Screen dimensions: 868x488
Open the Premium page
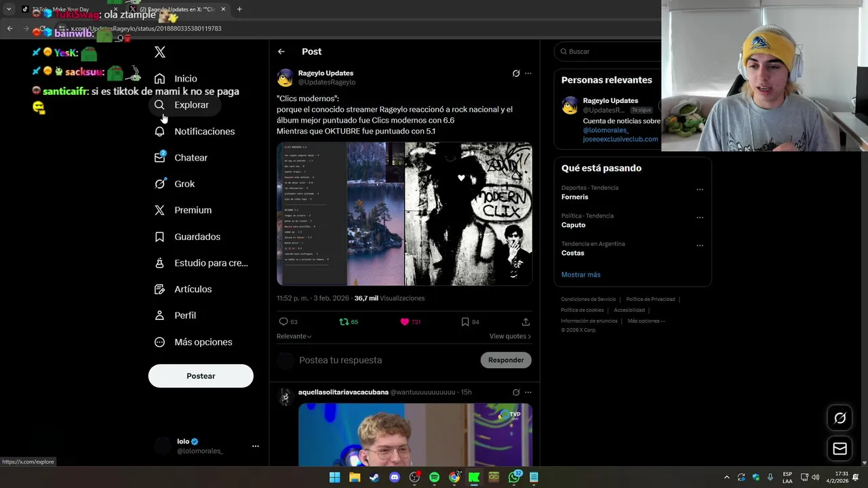click(183, 210)
